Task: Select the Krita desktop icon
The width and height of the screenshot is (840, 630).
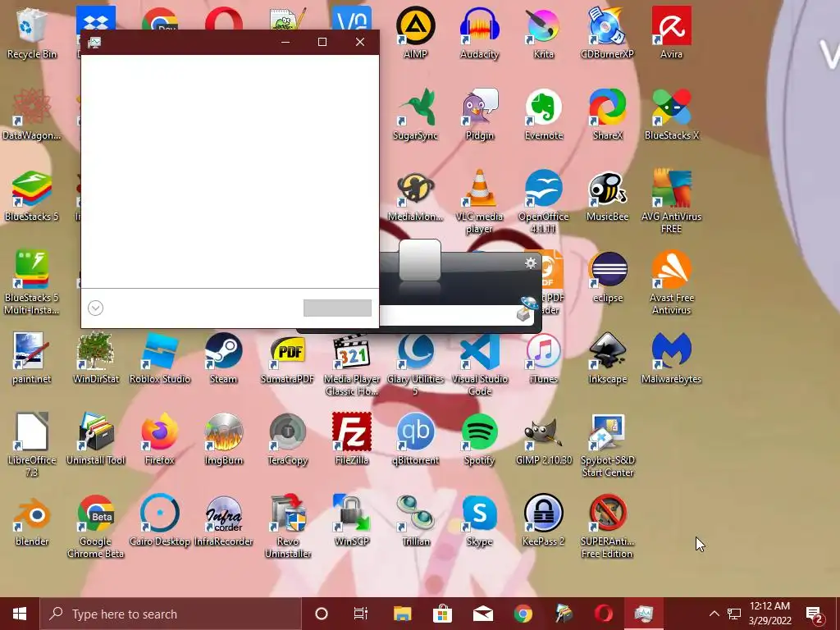Action: click(543, 33)
